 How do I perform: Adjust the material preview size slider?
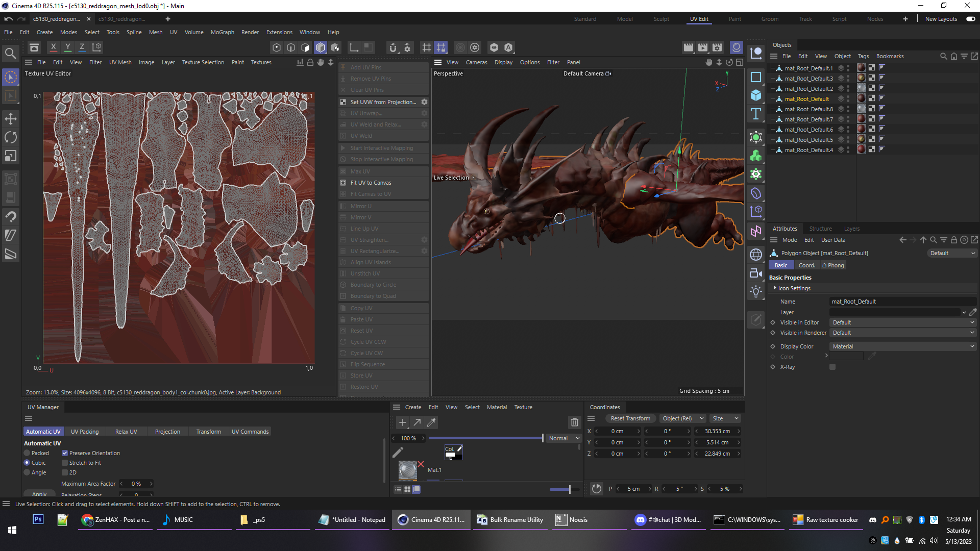[x=563, y=489]
